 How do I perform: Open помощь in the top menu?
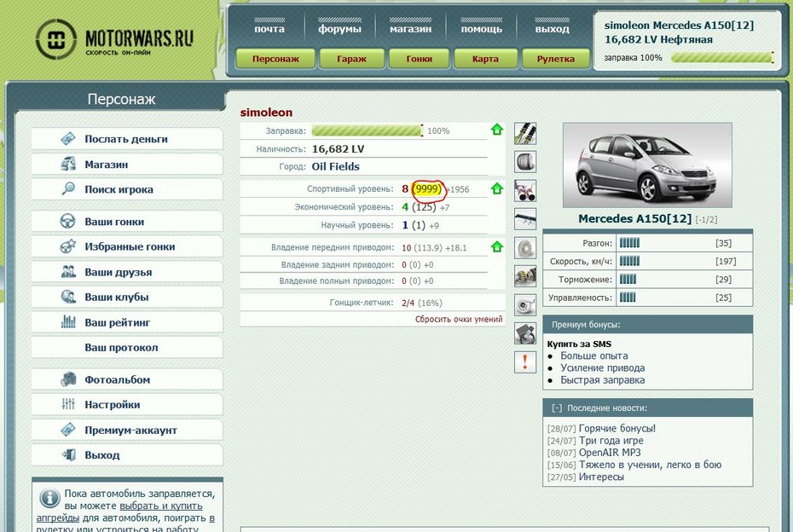tap(482, 29)
